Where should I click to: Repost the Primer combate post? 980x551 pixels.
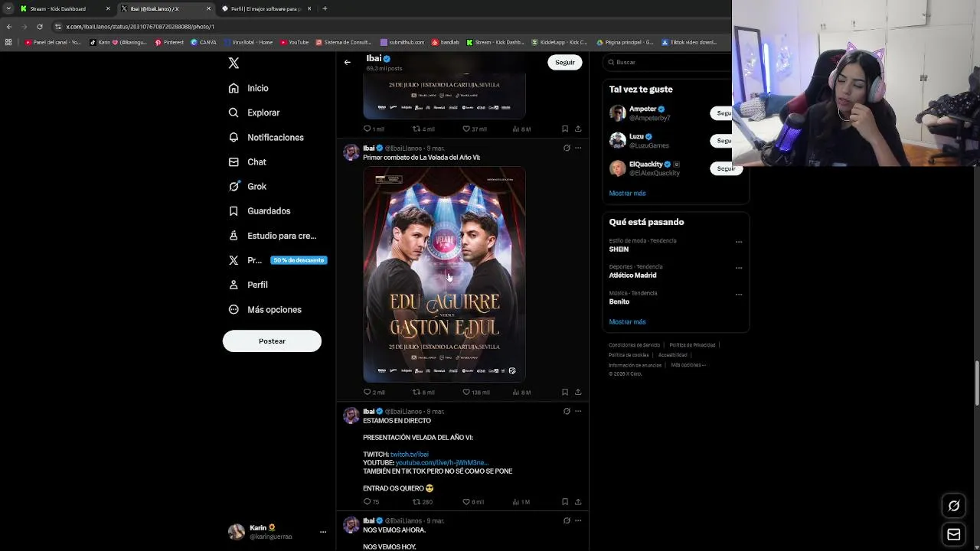coord(423,392)
